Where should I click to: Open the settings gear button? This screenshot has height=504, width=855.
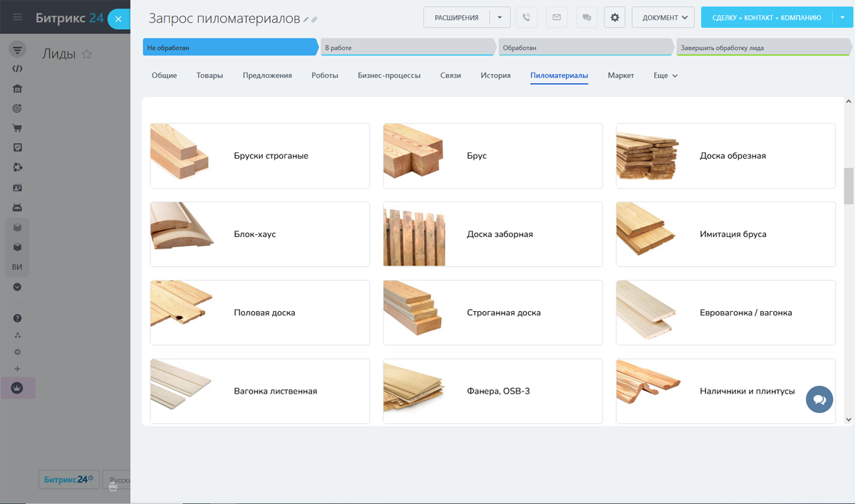point(615,18)
